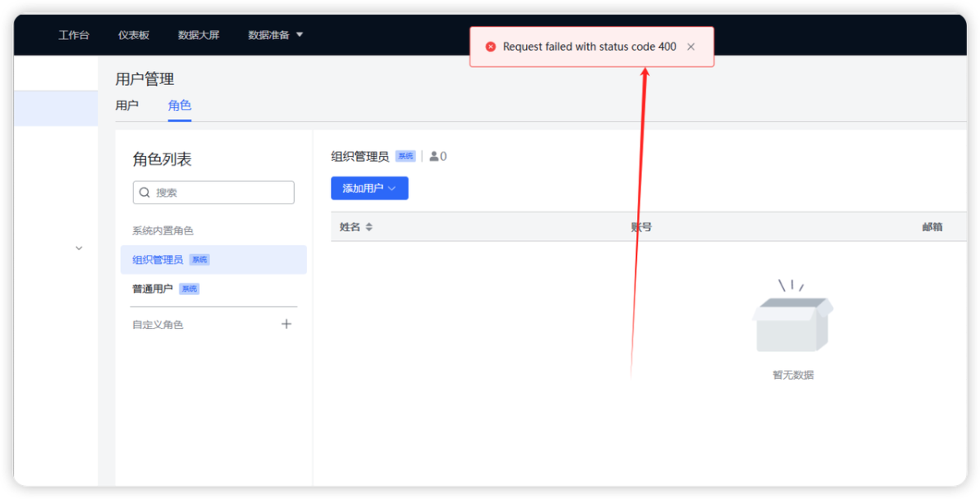Screen dimensions: 980x499
Task: Open the 仪表板 menu item
Action: pyautogui.click(x=133, y=35)
